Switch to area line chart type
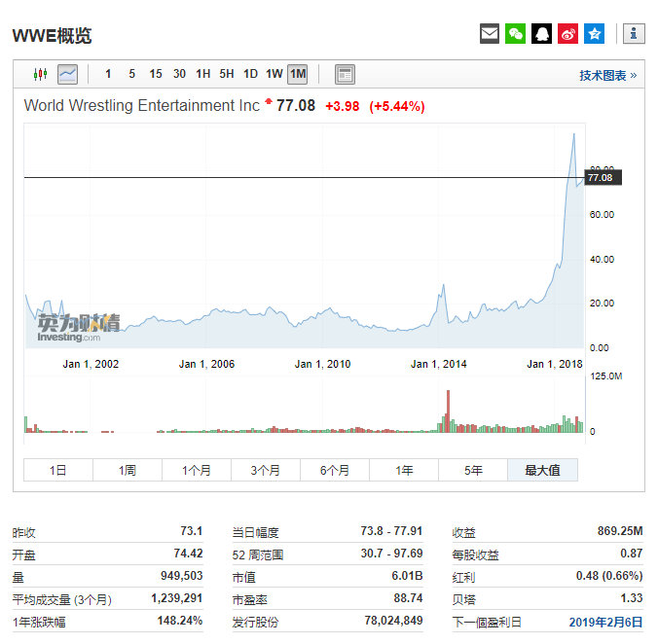This screenshot has width=658, height=644. coord(67,74)
